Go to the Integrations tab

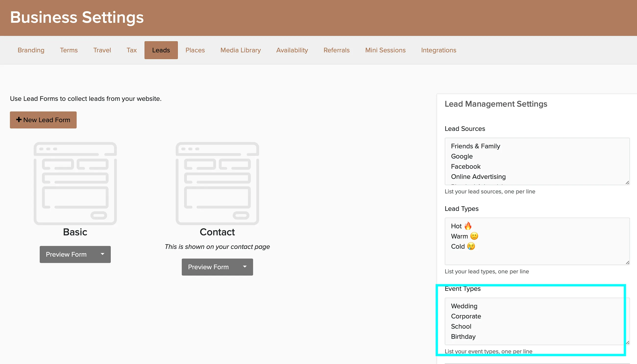439,50
